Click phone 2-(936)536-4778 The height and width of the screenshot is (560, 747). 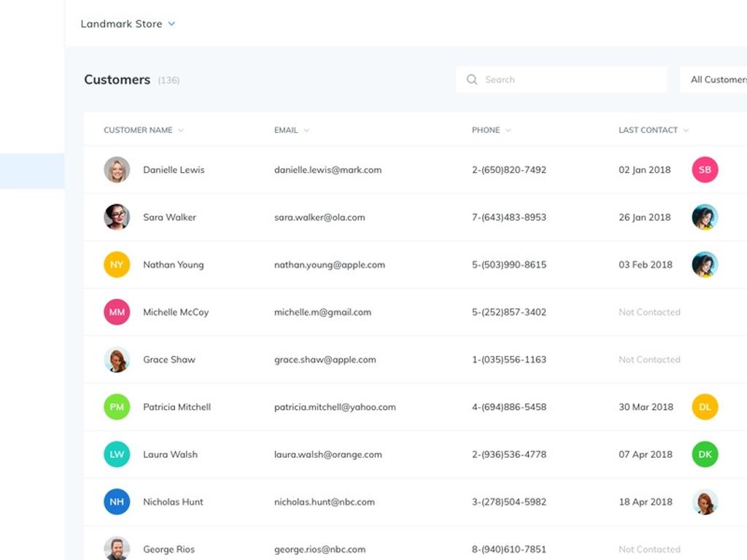pyautogui.click(x=508, y=454)
